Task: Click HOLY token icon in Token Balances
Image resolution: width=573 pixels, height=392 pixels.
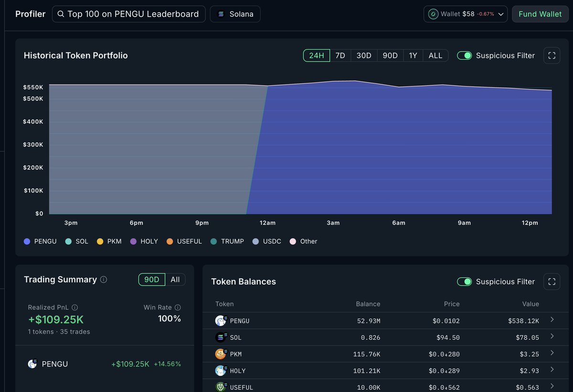Action: click(220, 371)
